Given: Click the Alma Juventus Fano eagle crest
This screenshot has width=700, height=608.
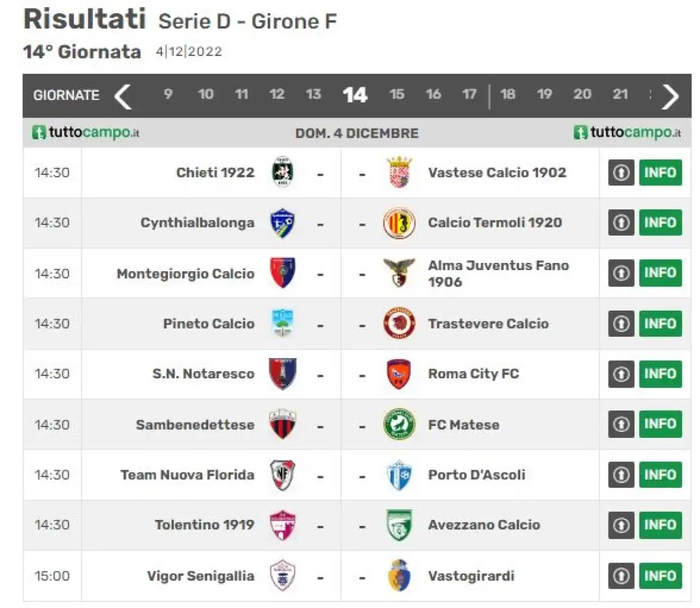Looking at the screenshot, I should pyautogui.click(x=399, y=273).
